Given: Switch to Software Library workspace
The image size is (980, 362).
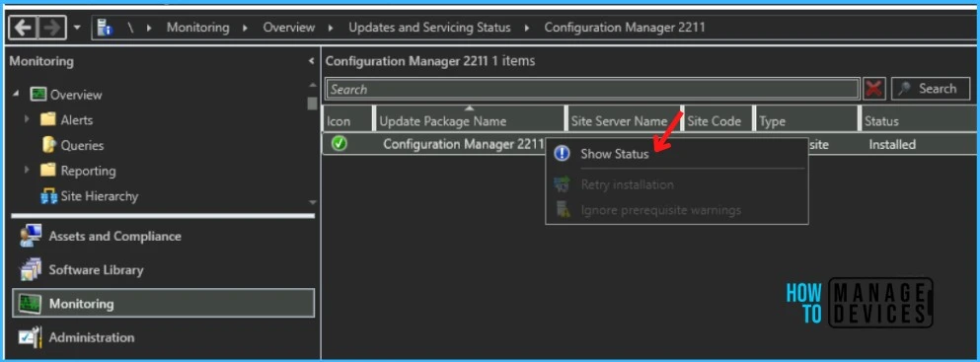Looking at the screenshot, I should click(x=97, y=269).
